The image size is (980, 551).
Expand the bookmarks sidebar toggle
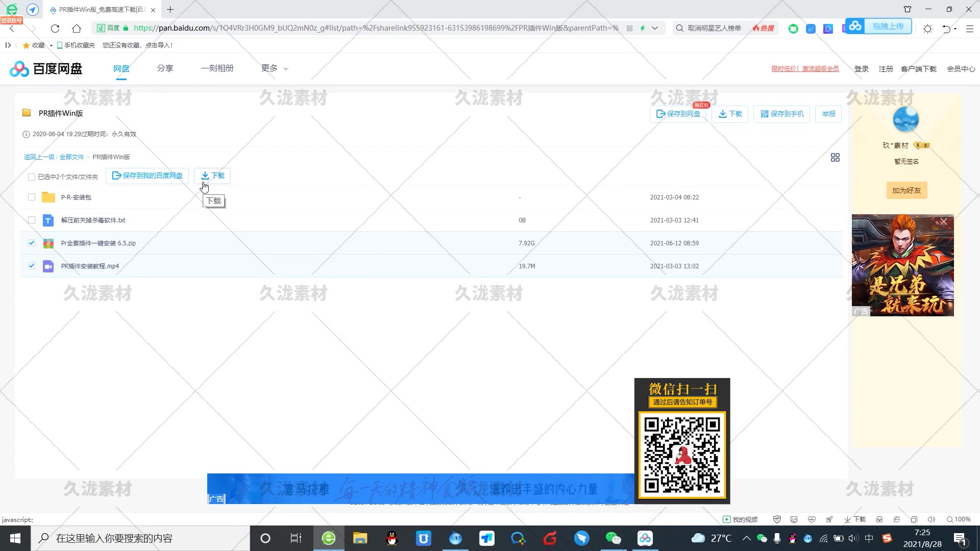click(x=8, y=45)
